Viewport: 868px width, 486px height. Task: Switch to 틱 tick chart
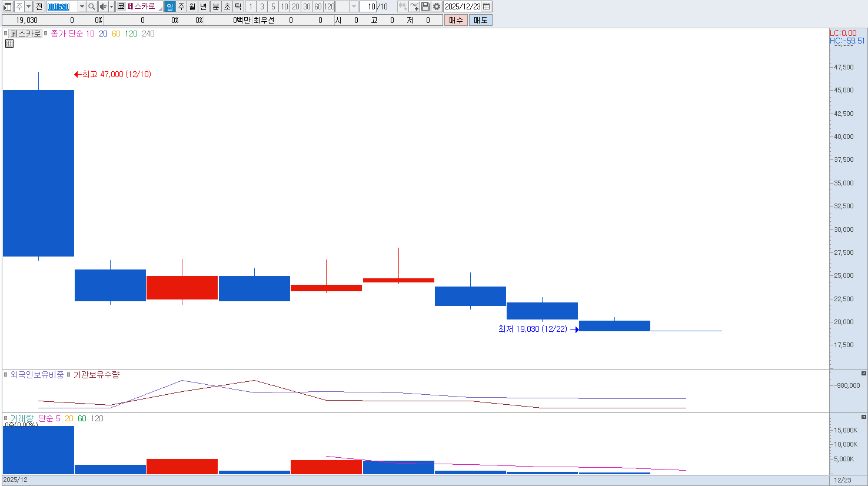[238, 6]
